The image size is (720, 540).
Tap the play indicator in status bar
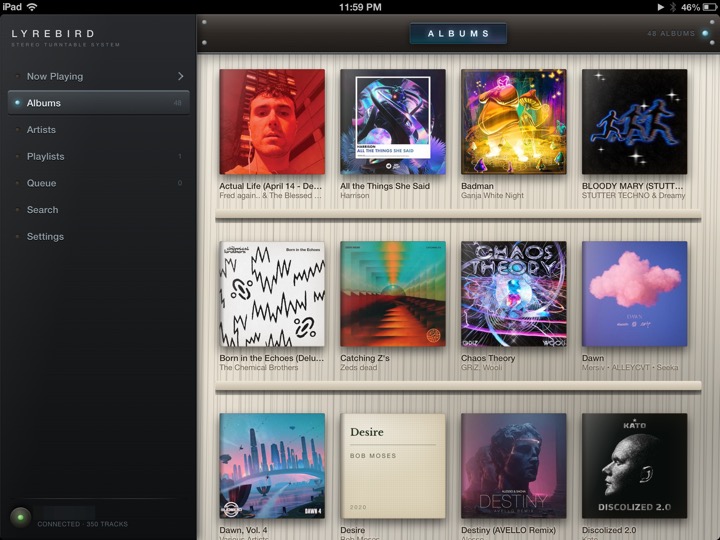(x=660, y=7)
